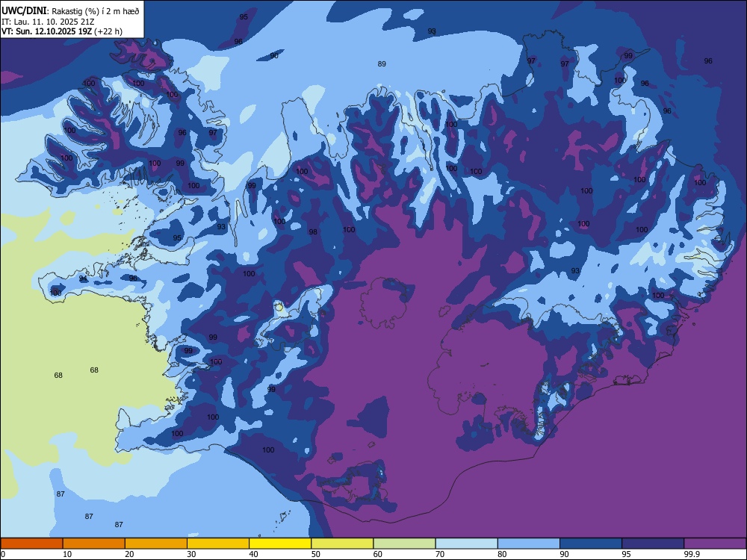Click the '30' legend tick label
This screenshot has height=560, width=747.
click(x=191, y=554)
